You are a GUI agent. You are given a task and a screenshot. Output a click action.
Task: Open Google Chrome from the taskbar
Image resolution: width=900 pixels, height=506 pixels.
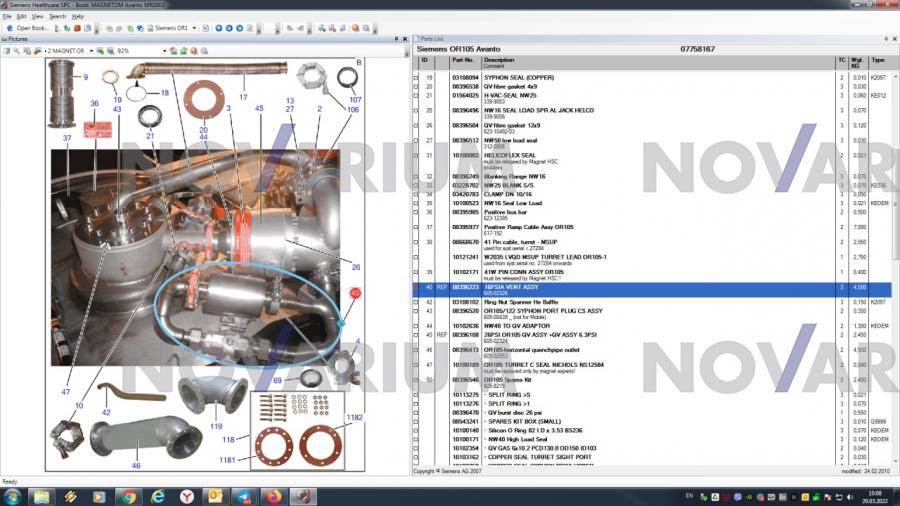pyautogui.click(x=127, y=496)
